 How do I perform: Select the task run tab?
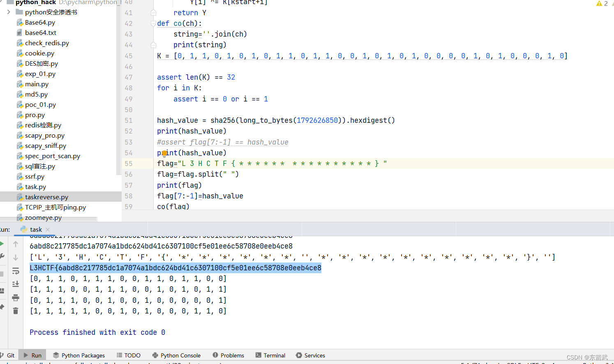35,229
